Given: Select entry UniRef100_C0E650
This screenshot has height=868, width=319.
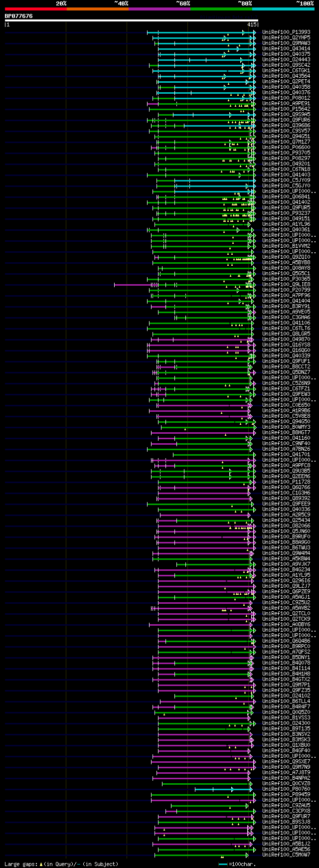Looking at the screenshot, I should (x=286, y=405).
